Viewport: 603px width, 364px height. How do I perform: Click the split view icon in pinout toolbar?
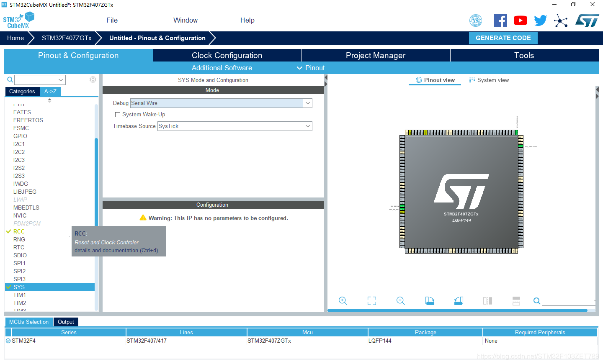pos(487,301)
